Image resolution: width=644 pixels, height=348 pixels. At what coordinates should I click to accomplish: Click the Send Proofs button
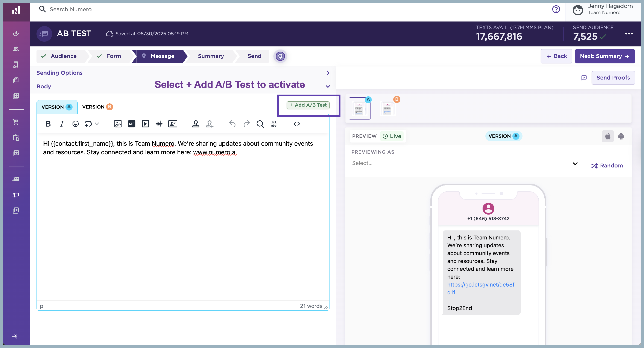(613, 78)
